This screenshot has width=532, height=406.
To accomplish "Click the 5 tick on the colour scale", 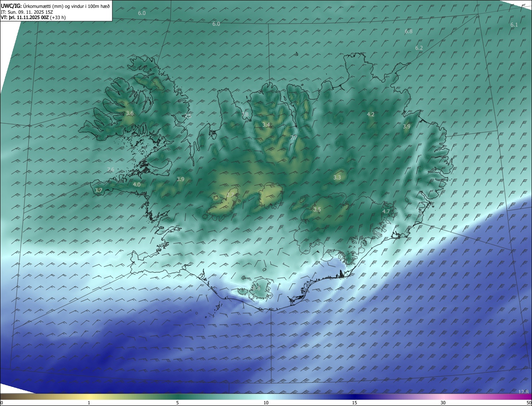I will click(177, 403).
